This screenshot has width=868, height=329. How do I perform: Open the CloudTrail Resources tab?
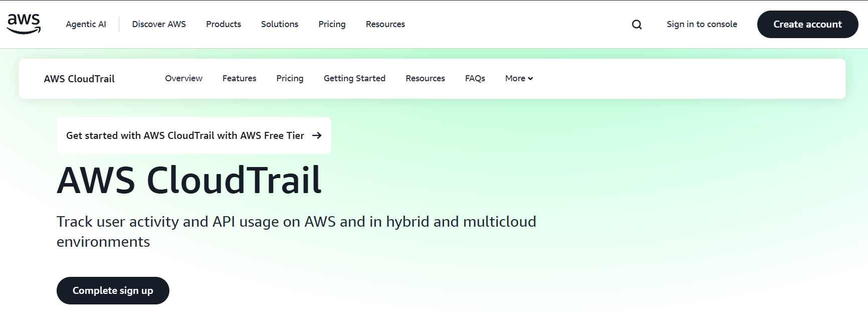pos(425,78)
